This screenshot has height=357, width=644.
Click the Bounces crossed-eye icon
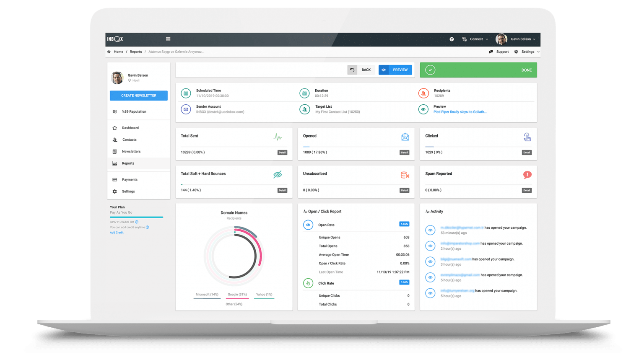[278, 175]
